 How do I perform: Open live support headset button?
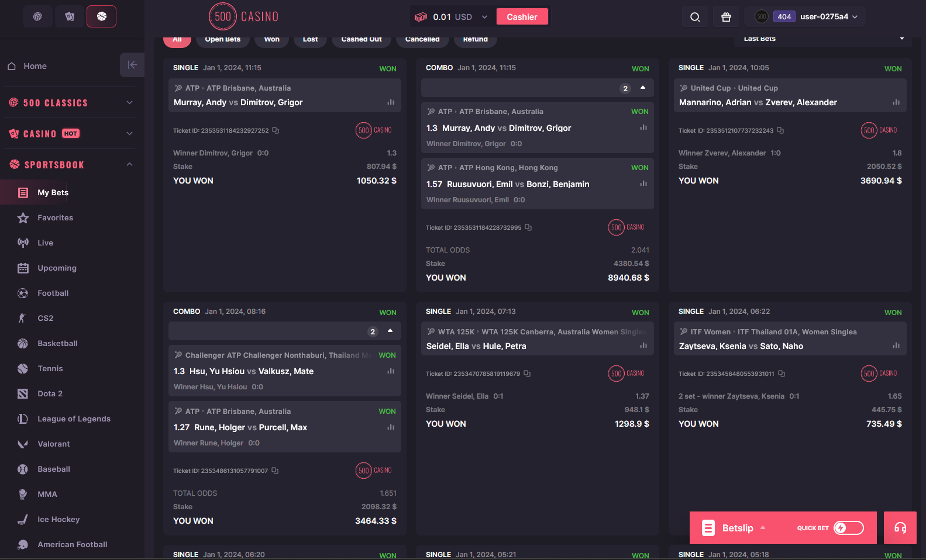[900, 528]
